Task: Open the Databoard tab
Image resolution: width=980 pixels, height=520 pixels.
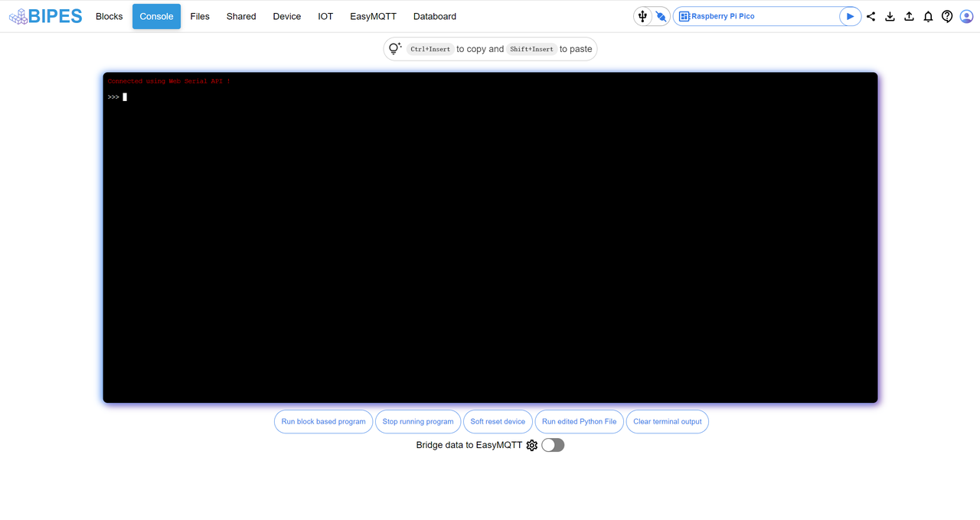Action: (x=435, y=16)
